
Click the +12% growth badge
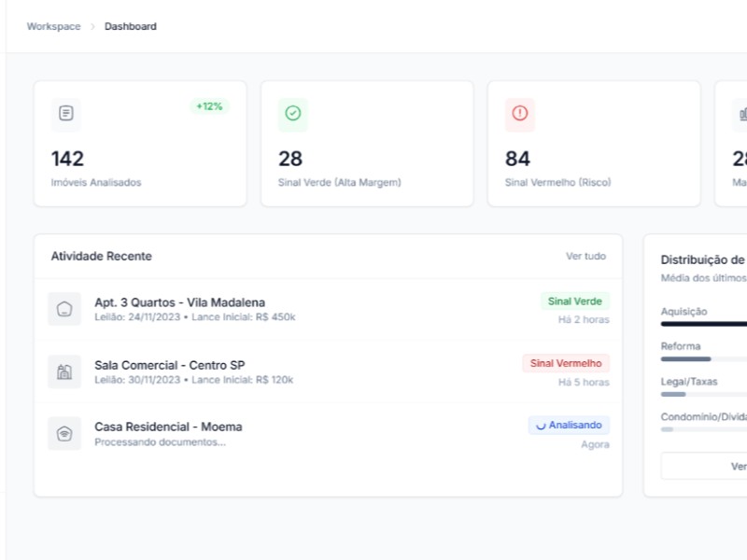[x=211, y=106]
